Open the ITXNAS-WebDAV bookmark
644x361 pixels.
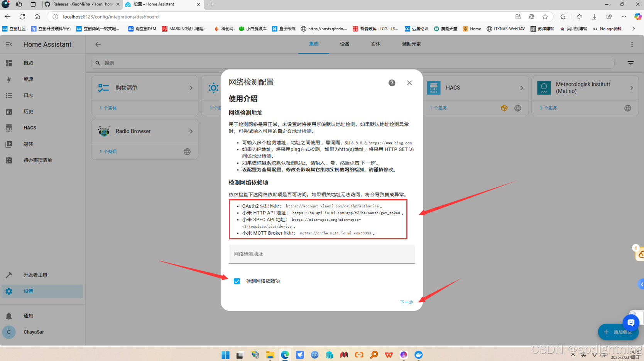pyautogui.click(x=505, y=29)
